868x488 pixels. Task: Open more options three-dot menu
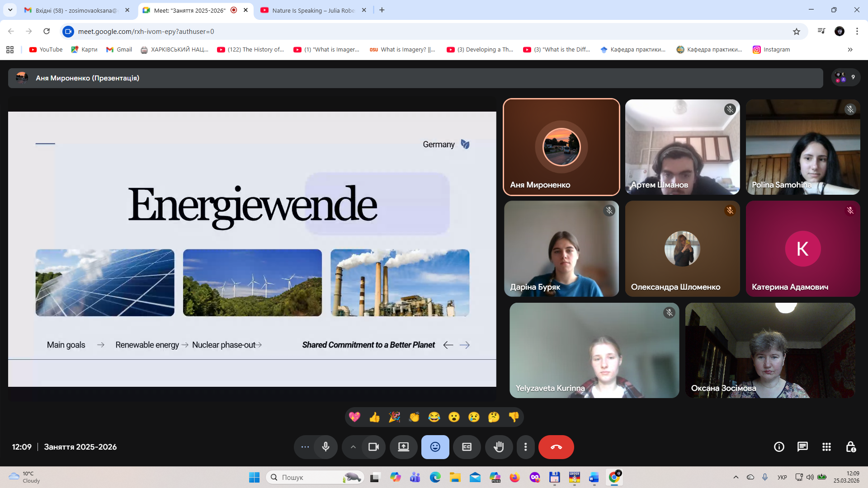[525, 447]
